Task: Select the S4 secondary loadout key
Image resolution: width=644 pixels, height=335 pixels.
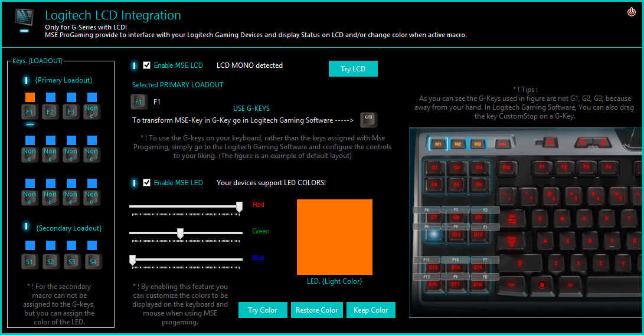Action: (x=93, y=261)
